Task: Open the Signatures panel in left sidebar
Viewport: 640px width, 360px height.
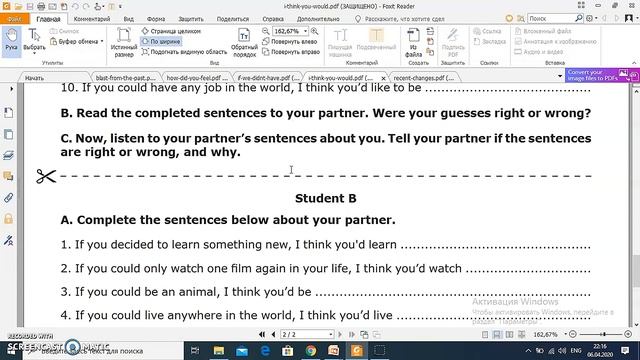Action: [8, 240]
